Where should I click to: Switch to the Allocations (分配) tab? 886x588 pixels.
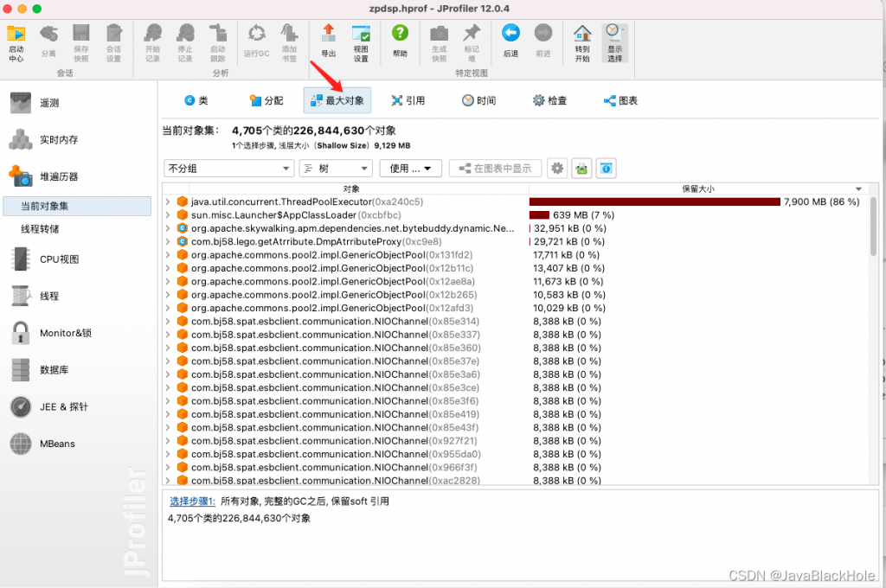coord(266,100)
